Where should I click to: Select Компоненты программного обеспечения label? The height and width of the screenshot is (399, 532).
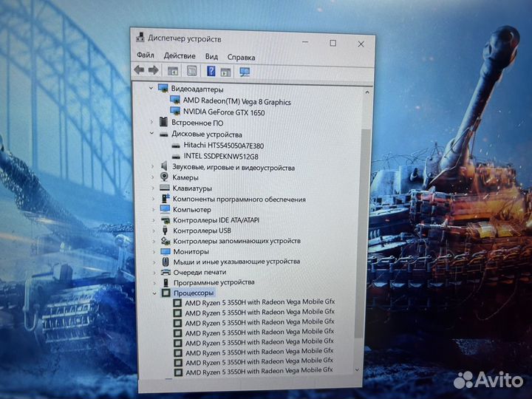coord(239,199)
